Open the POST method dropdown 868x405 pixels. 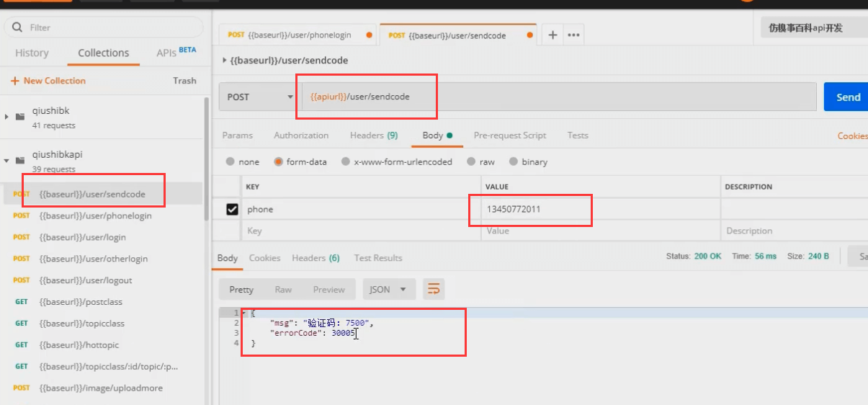(x=260, y=97)
